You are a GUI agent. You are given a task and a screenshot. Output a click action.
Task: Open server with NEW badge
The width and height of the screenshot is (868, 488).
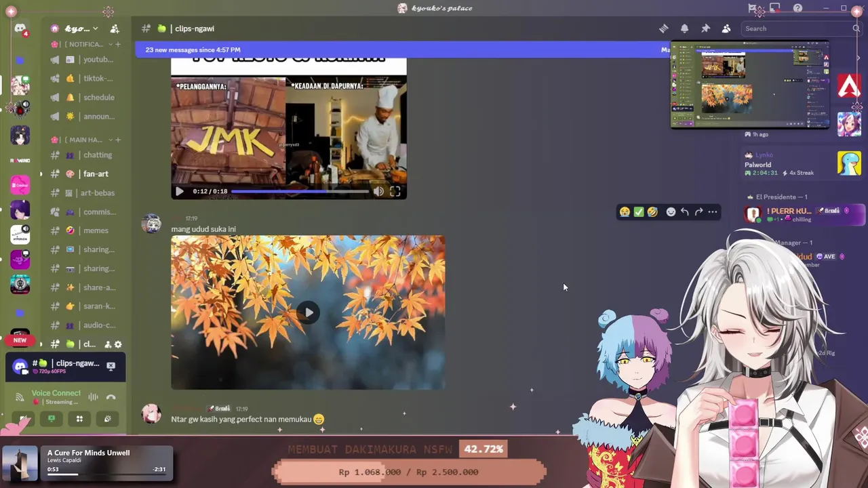coord(20,337)
